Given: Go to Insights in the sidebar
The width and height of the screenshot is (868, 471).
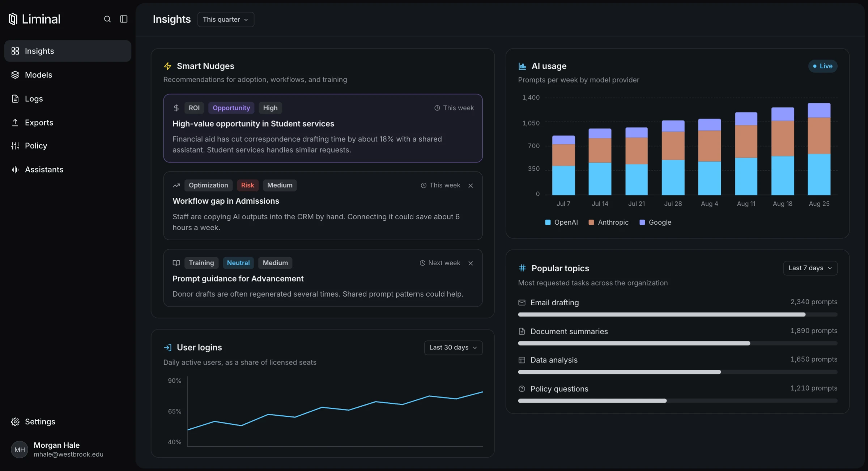Looking at the screenshot, I should (68, 51).
